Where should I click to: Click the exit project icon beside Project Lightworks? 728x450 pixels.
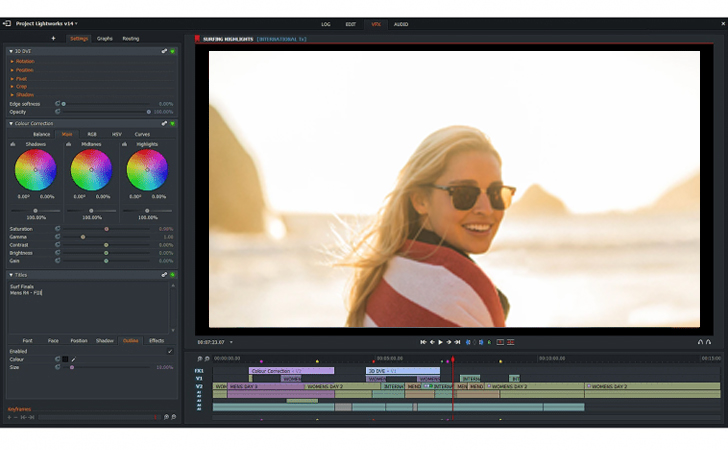(x=6, y=23)
